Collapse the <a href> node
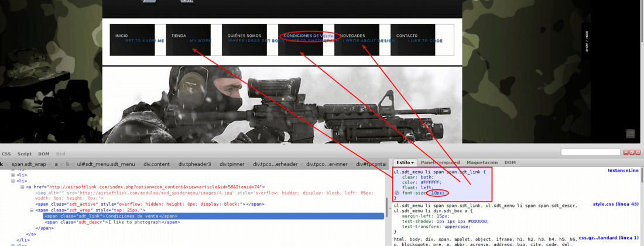 point(22,187)
